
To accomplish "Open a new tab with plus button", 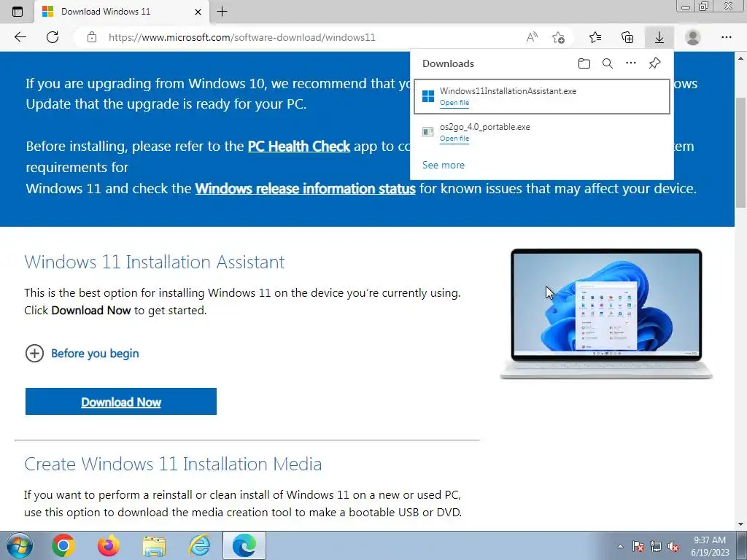I will click(x=222, y=12).
